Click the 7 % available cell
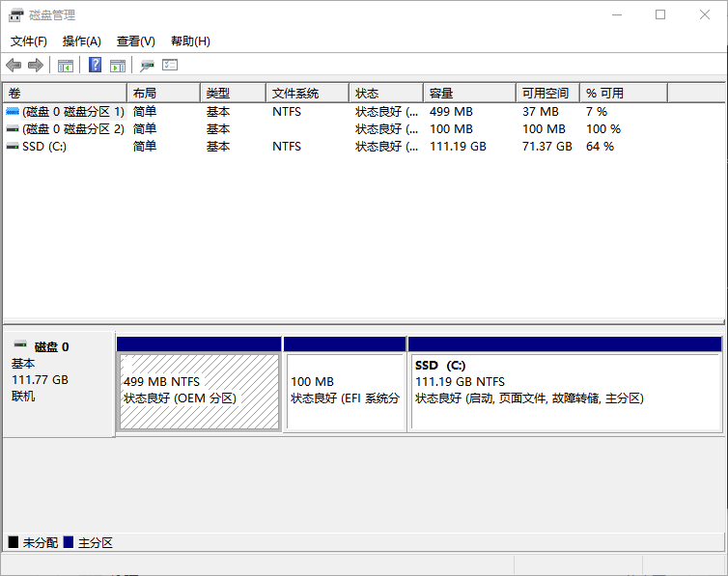Image resolution: width=728 pixels, height=576 pixels. tap(597, 112)
